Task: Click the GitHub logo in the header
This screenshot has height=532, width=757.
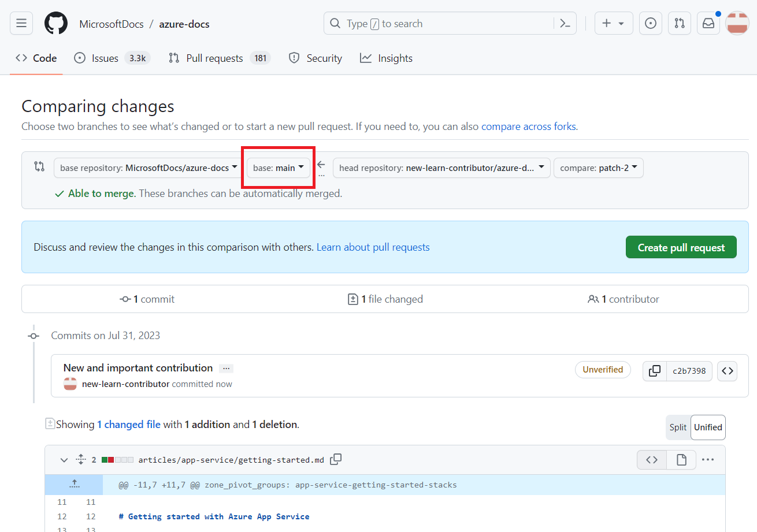Action: (x=55, y=23)
